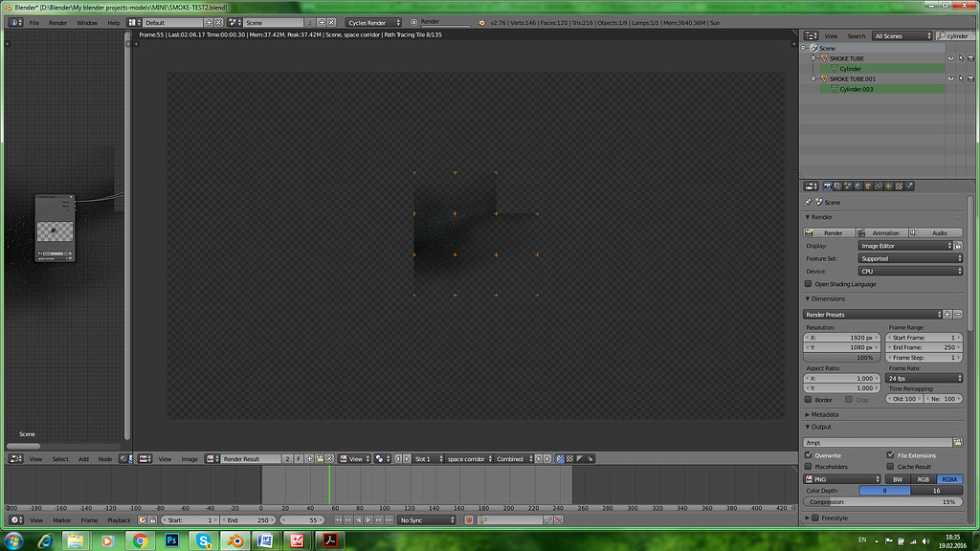Open image file from the image editor header
Screen dimensions: 980x551
(x=320, y=459)
